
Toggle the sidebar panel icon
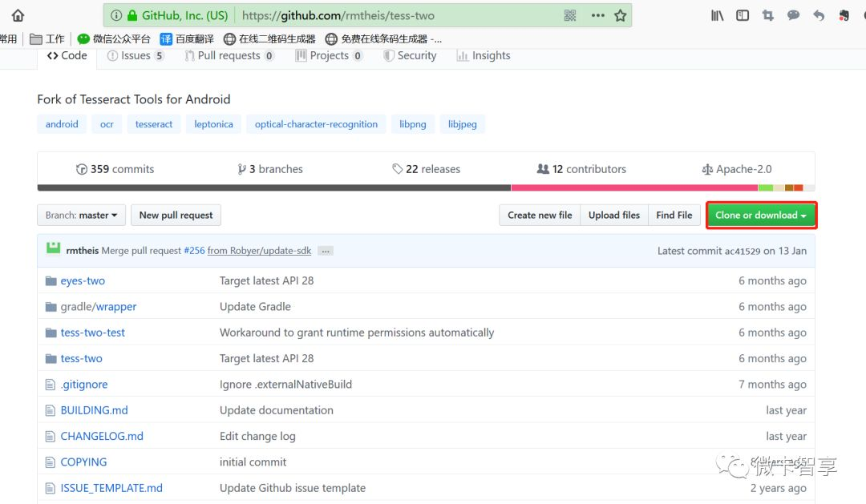743,15
